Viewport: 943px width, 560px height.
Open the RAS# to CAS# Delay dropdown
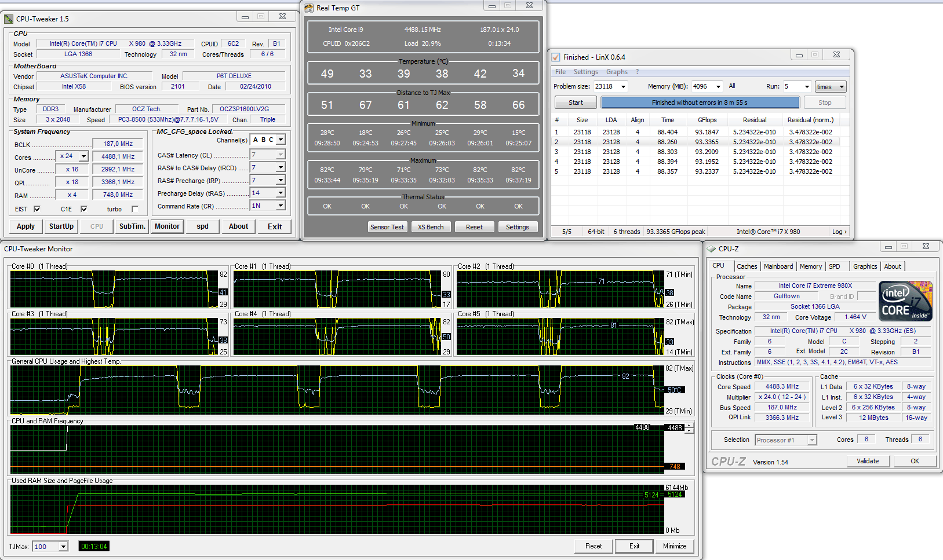281,167
